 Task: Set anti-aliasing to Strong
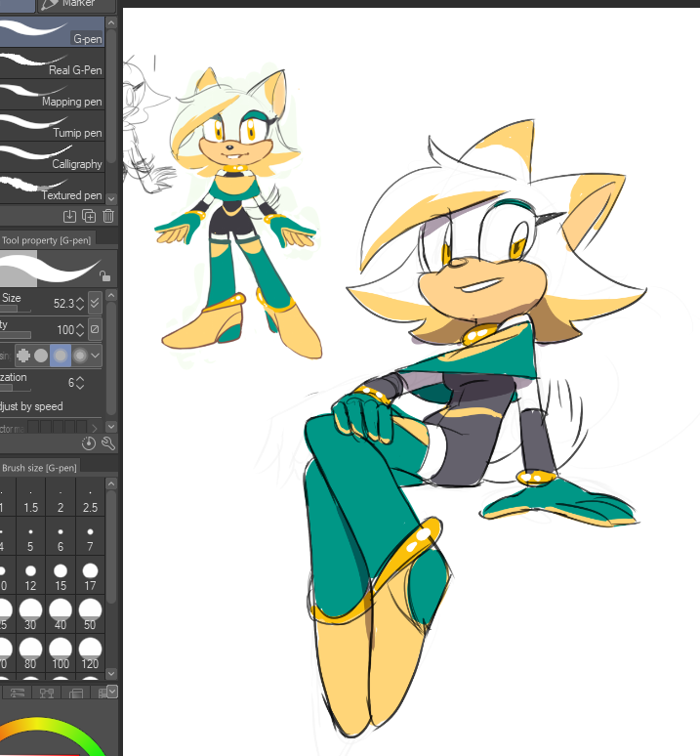tap(80, 356)
